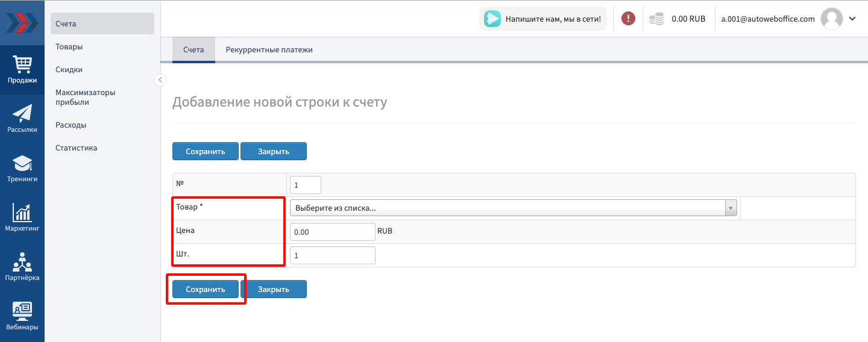Screen dimensions: 868x342
Task: Open the Маркетинг chart section
Action: click(22, 217)
